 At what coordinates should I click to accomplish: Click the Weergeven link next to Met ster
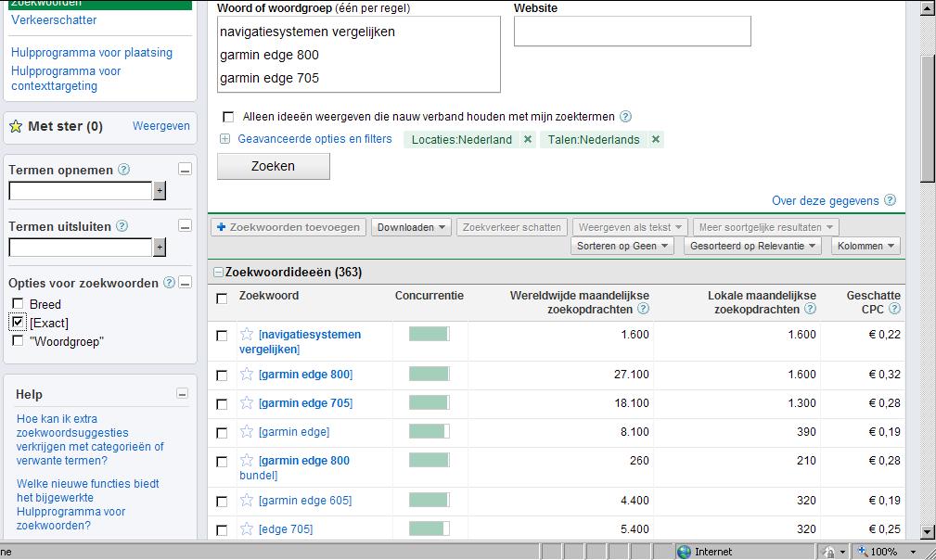[161, 126]
